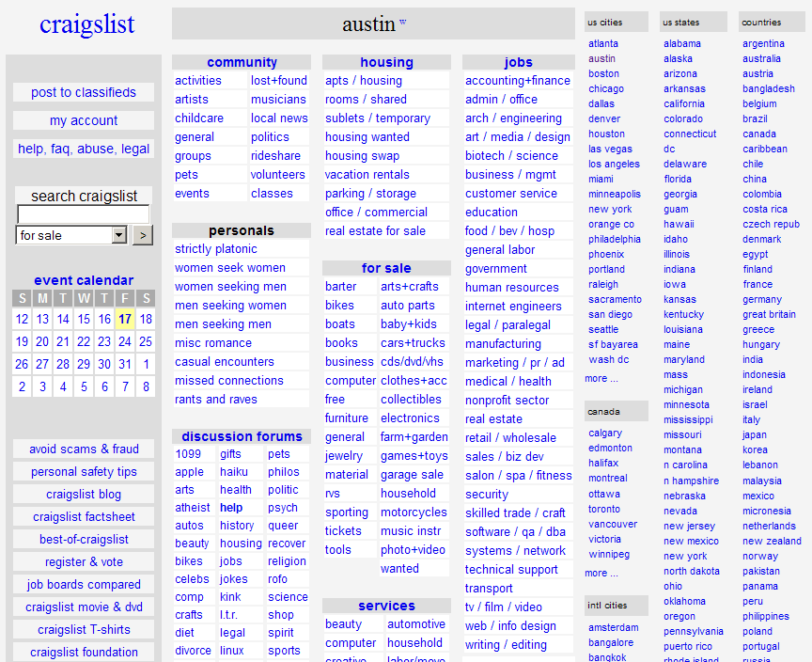The image size is (812, 662).
Task: Open the services section header
Action: 386,606
